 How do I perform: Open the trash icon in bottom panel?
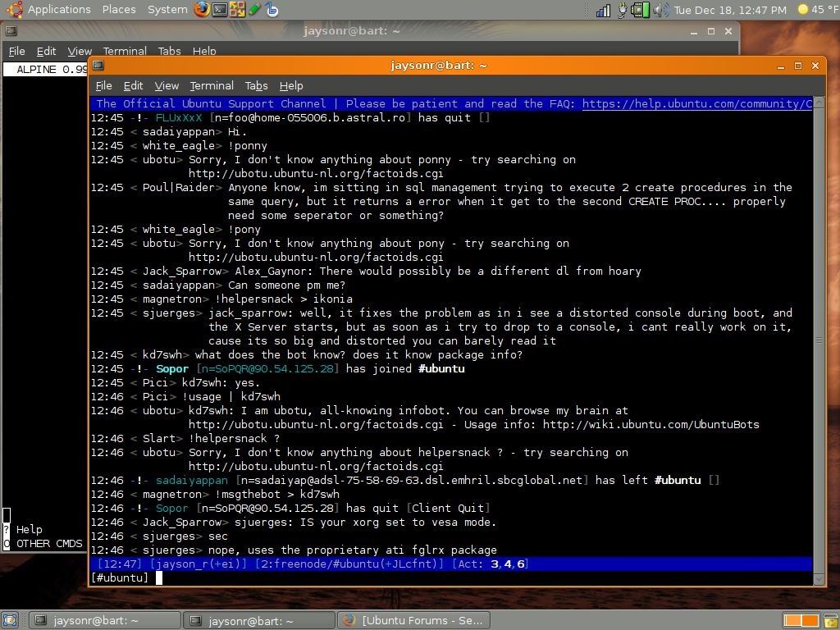point(830,620)
